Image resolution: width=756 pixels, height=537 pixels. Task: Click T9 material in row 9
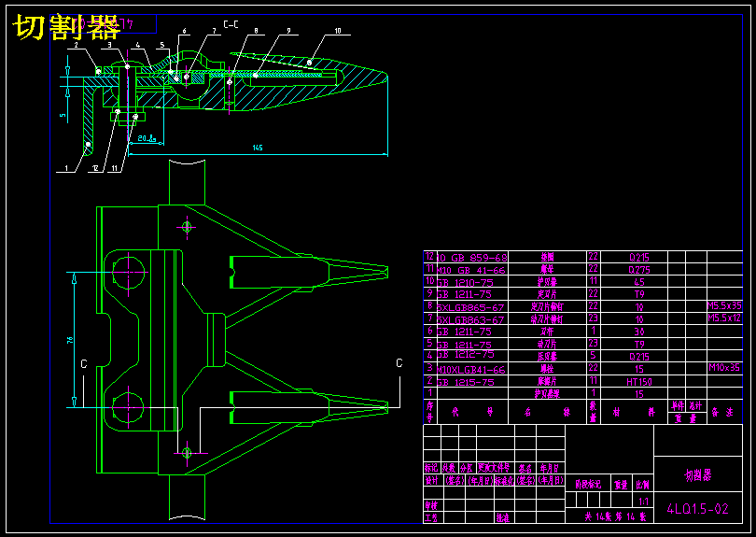(638, 294)
